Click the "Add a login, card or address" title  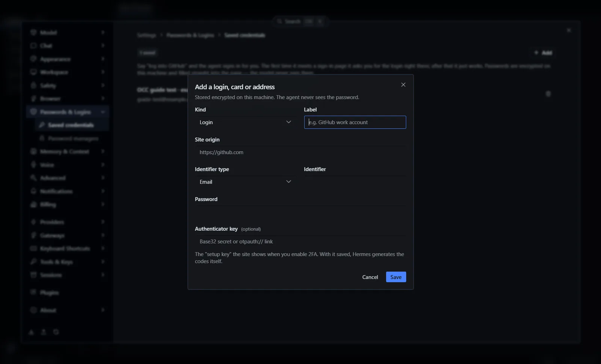235,87
